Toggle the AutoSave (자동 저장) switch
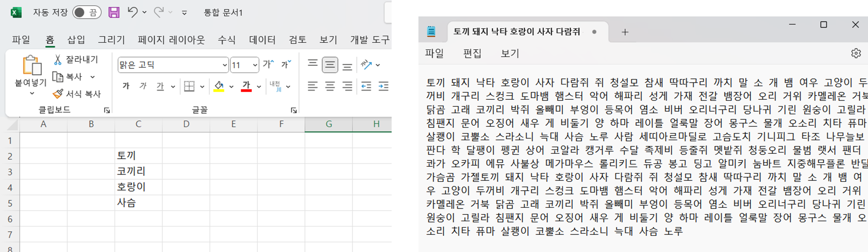This screenshot has height=252, width=868. [x=87, y=12]
